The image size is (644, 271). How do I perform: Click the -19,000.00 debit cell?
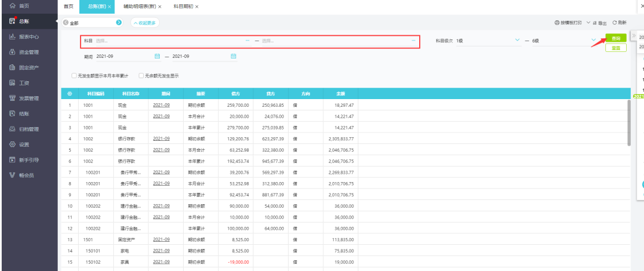coord(236,261)
